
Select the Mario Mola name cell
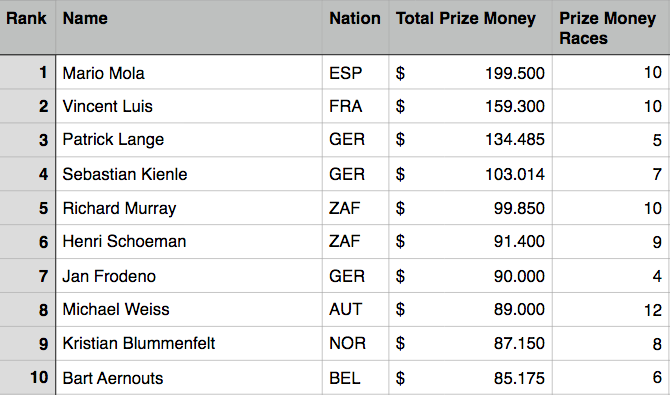tap(189, 72)
